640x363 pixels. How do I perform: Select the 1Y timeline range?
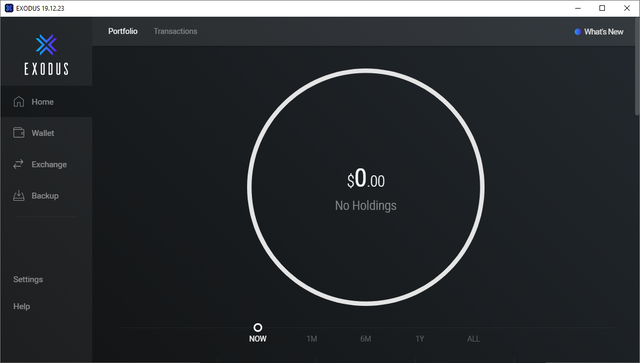click(420, 339)
